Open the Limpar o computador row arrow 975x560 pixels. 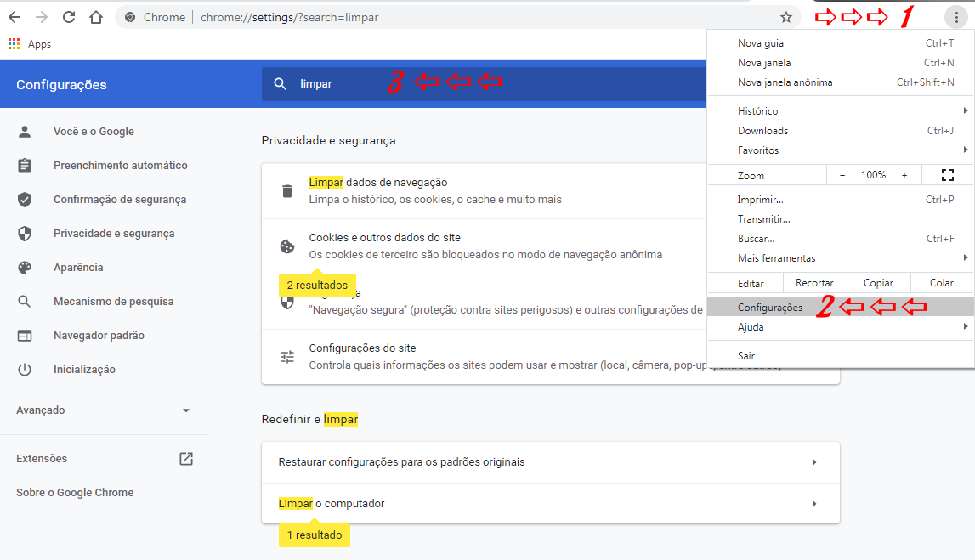point(814,503)
